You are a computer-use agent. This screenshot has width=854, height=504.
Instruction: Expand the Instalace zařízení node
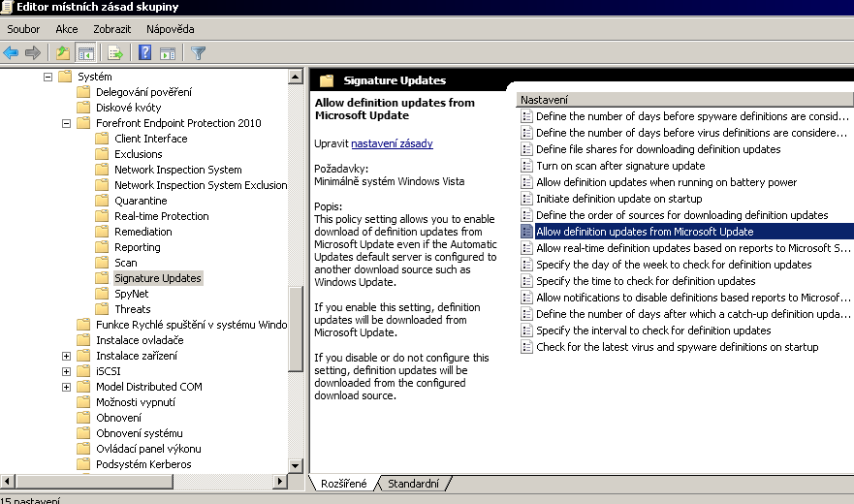[x=67, y=356]
